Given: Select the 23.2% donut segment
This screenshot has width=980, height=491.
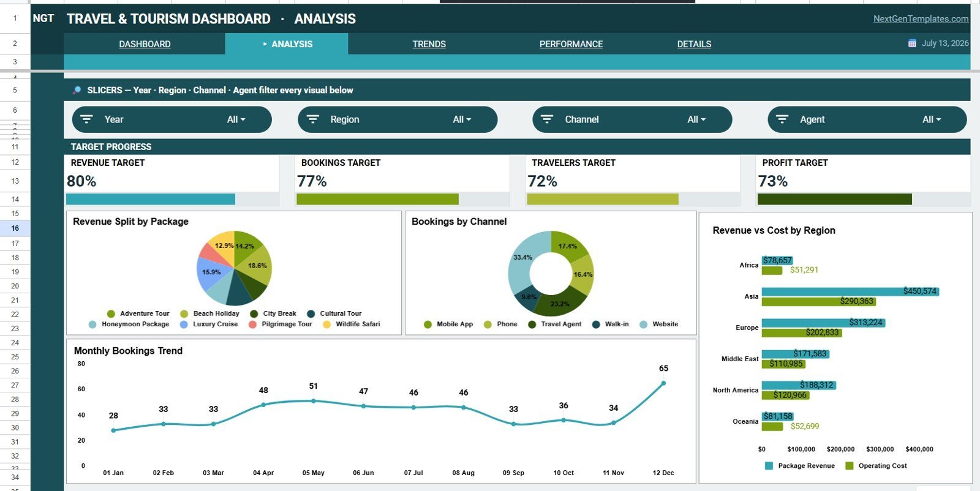Looking at the screenshot, I should (x=560, y=304).
